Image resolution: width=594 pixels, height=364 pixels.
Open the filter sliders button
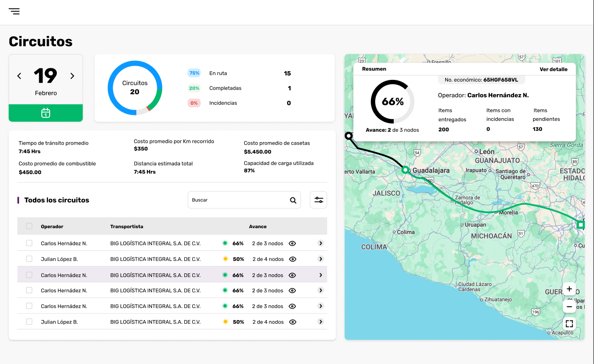[x=319, y=200]
